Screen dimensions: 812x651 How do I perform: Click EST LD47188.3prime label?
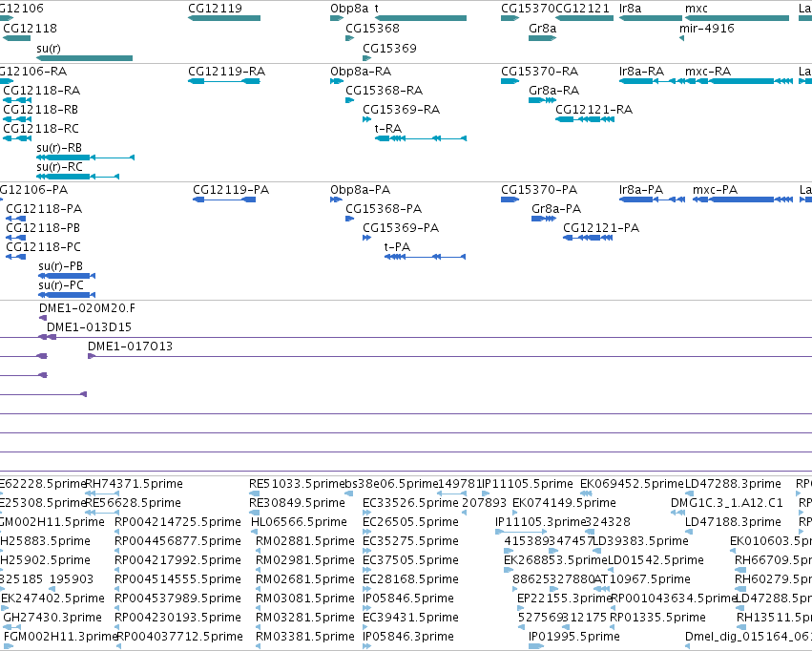(x=733, y=522)
